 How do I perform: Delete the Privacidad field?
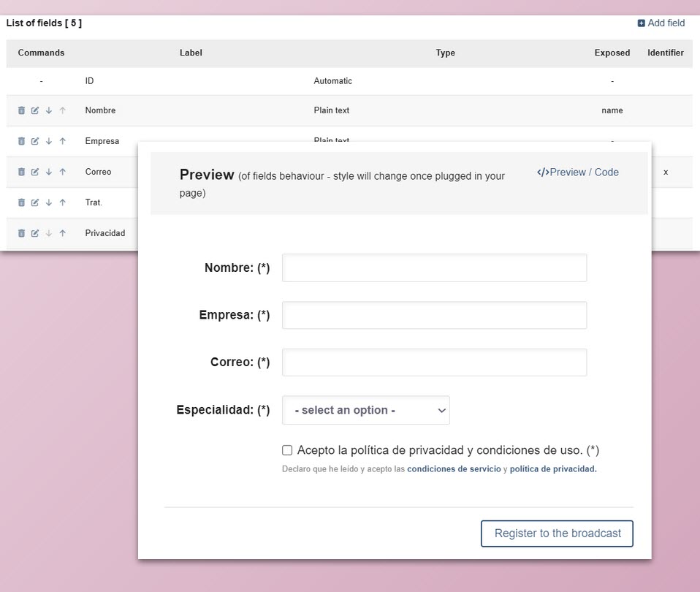tap(21, 233)
